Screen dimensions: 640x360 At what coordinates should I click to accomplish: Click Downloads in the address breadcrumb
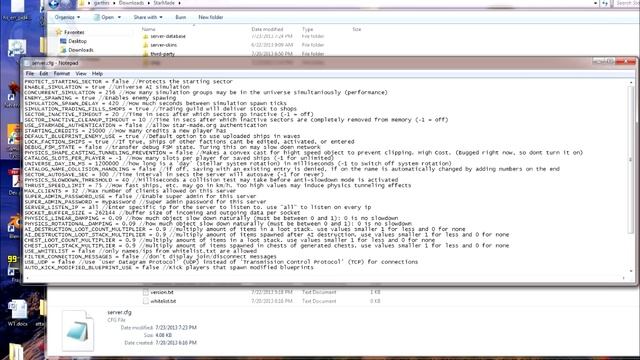[x=131, y=3]
